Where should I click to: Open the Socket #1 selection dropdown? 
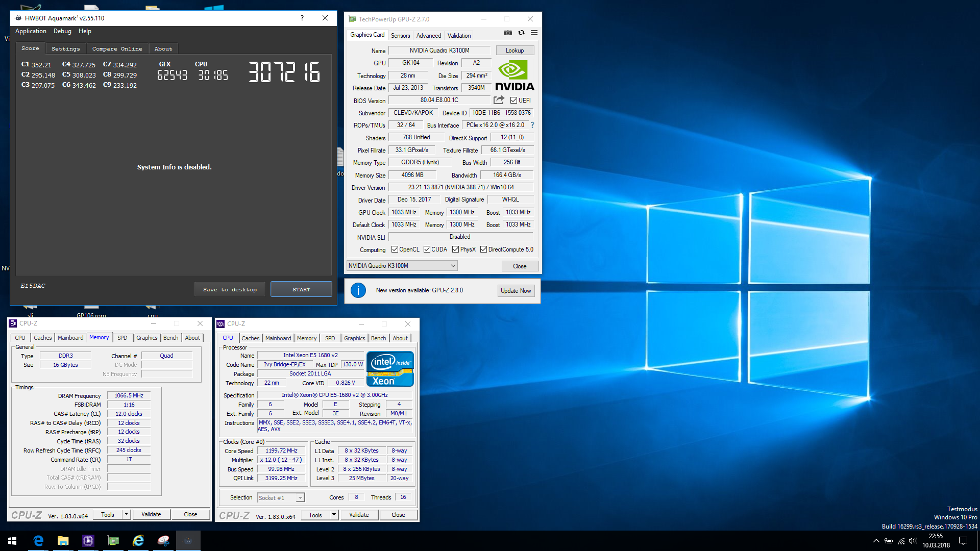(281, 497)
